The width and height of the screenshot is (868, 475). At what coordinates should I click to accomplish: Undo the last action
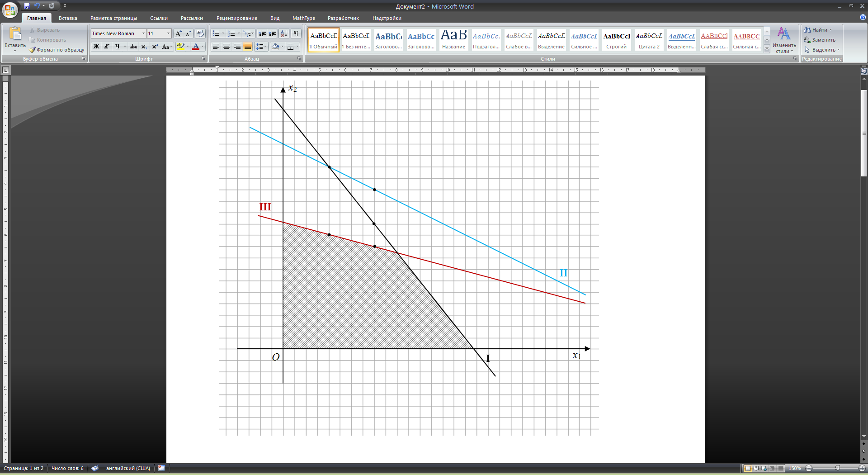click(x=37, y=6)
